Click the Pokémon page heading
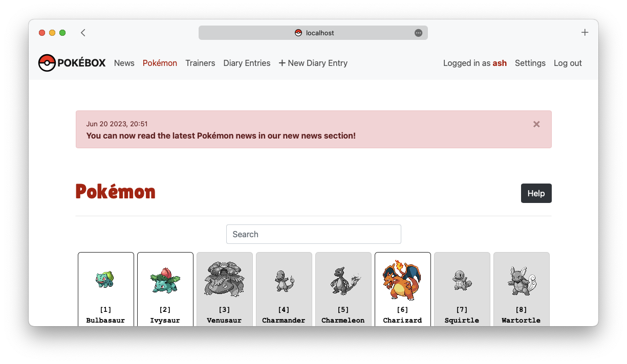 pos(116,192)
